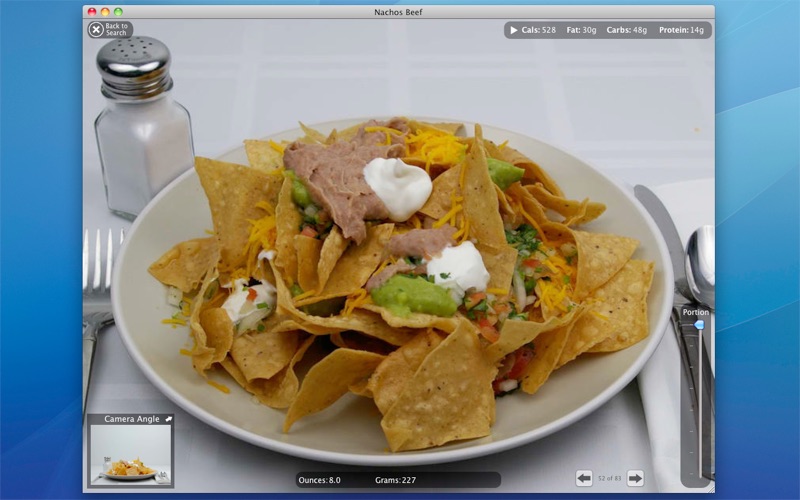Click the X icon beside Back to Search
Viewport: 800px width, 500px height.
pos(95,30)
